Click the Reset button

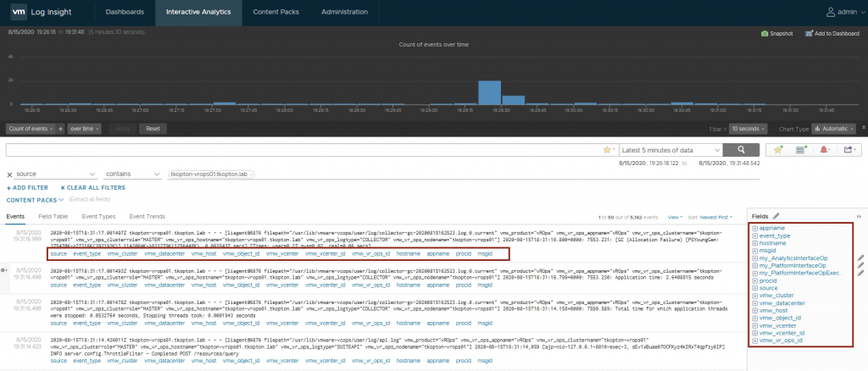[x=153, y=128]
